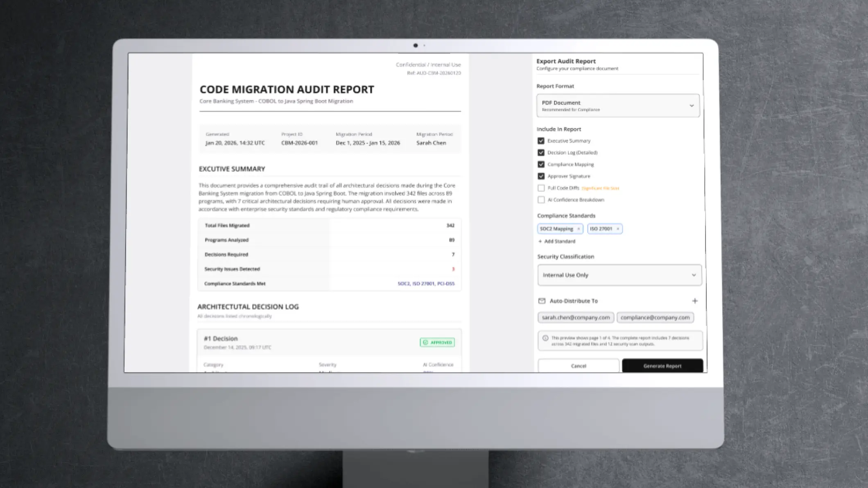Open the Security Classification dropdown
Viewport: 868px width, 488px height.
(619, 275)
